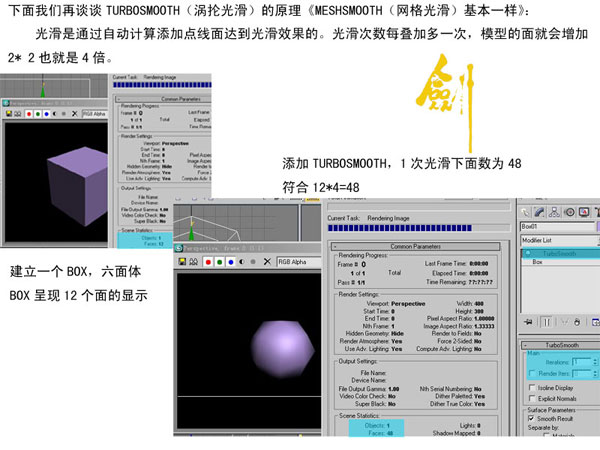
Task: Select TurboSmooth in the modifier stack
Action: coord(560,253)
